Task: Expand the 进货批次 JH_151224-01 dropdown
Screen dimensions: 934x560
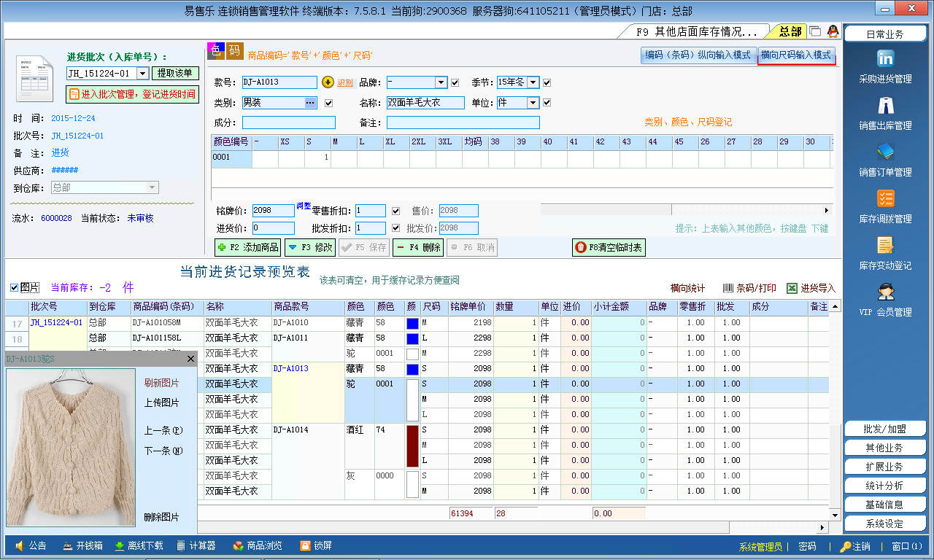Action: coord(142,73)
